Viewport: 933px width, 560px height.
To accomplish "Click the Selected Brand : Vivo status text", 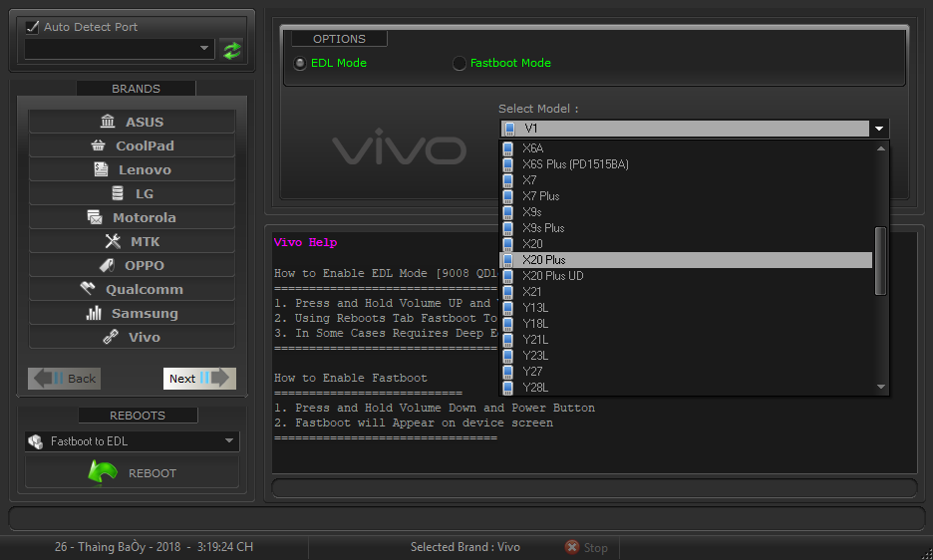I will [466, 547].
